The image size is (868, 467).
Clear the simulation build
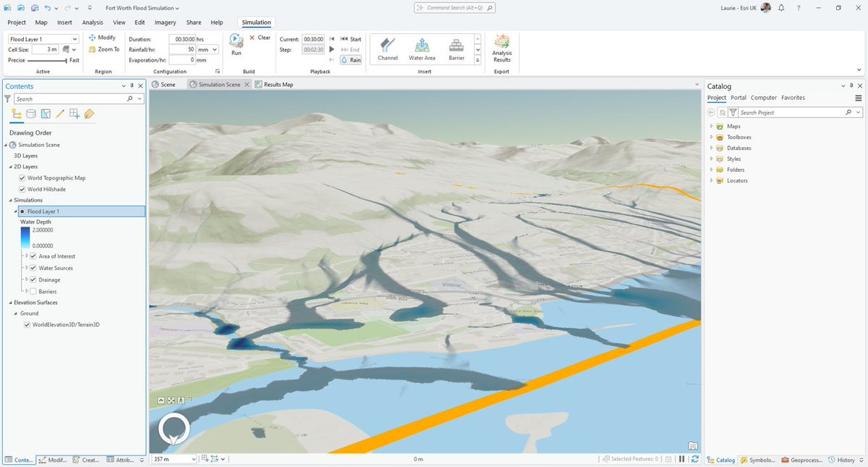click(260, 38)
